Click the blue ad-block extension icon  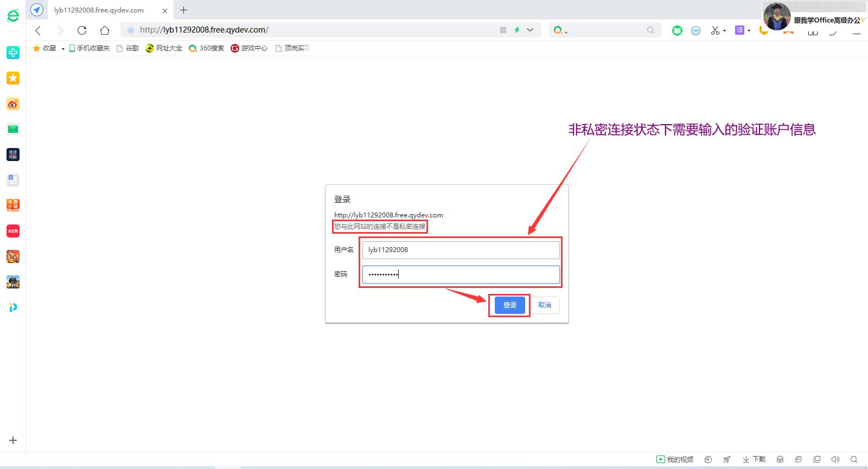695,30
